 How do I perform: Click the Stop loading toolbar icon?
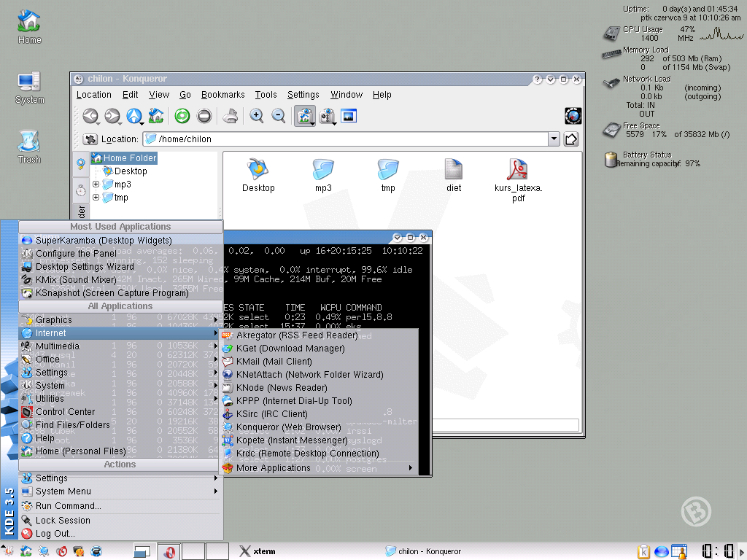point(204,116)
